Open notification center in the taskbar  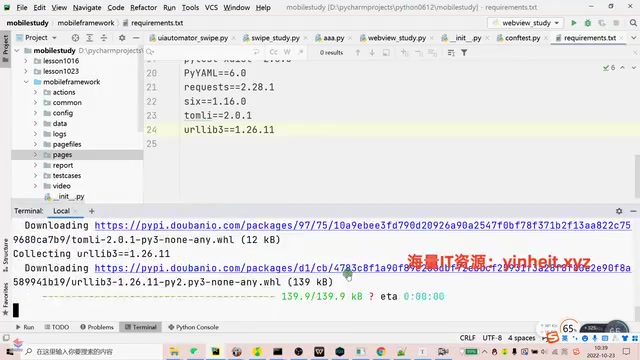pyautogui.click(x=627, y=351)
